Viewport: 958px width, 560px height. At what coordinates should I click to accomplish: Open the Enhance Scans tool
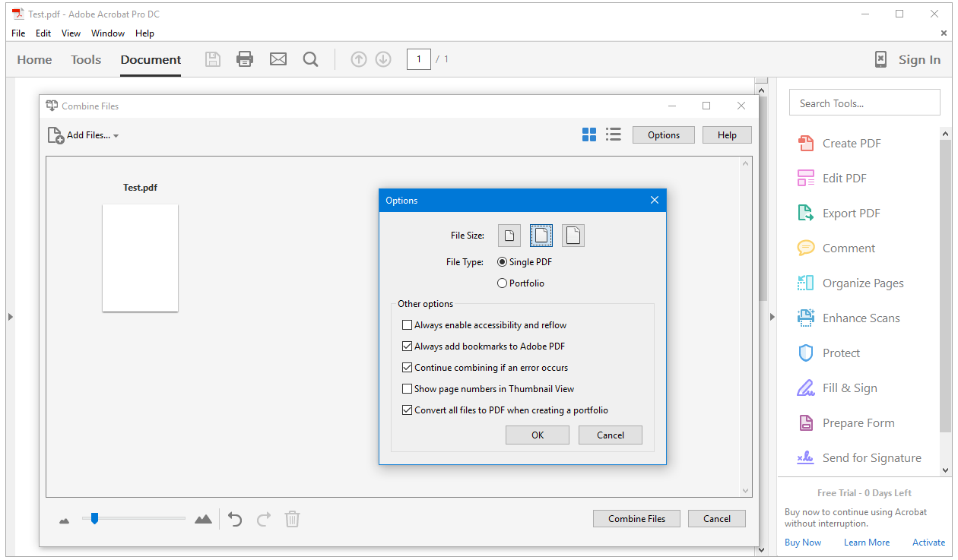coord(848,318)
